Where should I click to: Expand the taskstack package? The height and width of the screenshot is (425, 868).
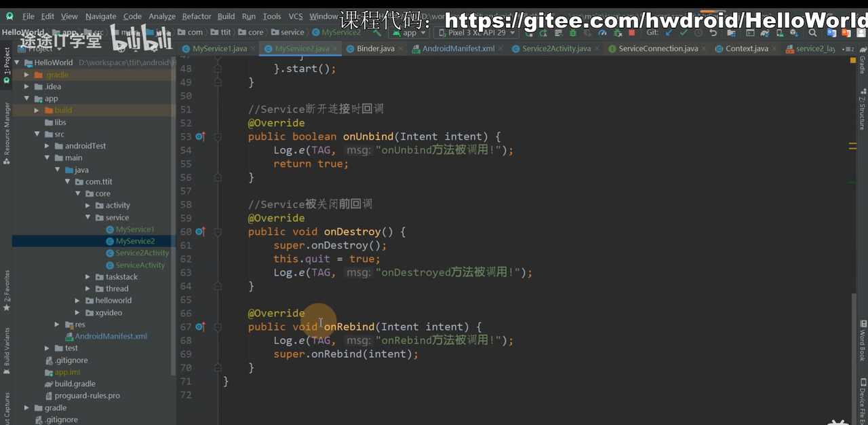coord(88,276)
